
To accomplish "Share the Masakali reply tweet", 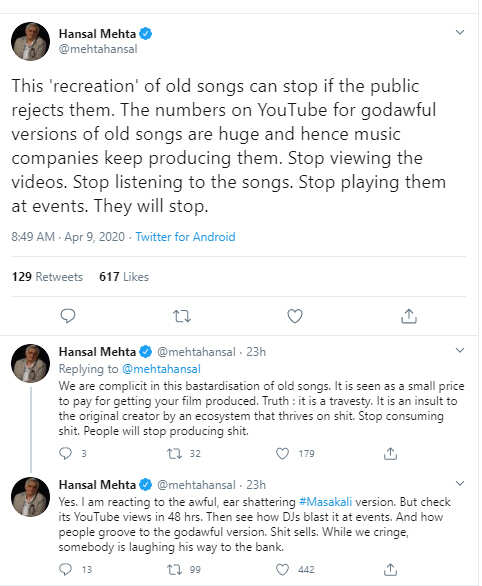I will 390,570.
